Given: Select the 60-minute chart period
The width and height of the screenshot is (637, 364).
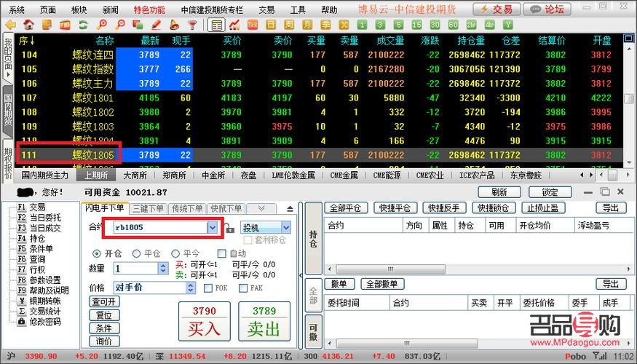Looking at the screenshot, I should tap(454, 25).
